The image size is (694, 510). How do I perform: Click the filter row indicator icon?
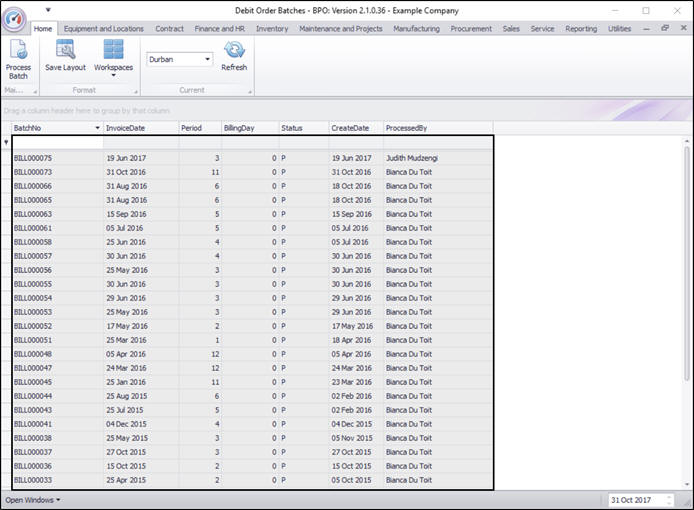6,142
